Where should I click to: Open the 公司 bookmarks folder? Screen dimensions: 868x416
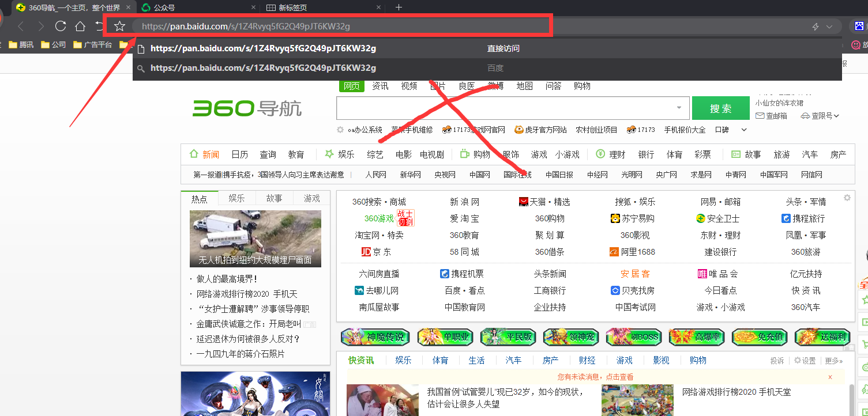[53, 45]
